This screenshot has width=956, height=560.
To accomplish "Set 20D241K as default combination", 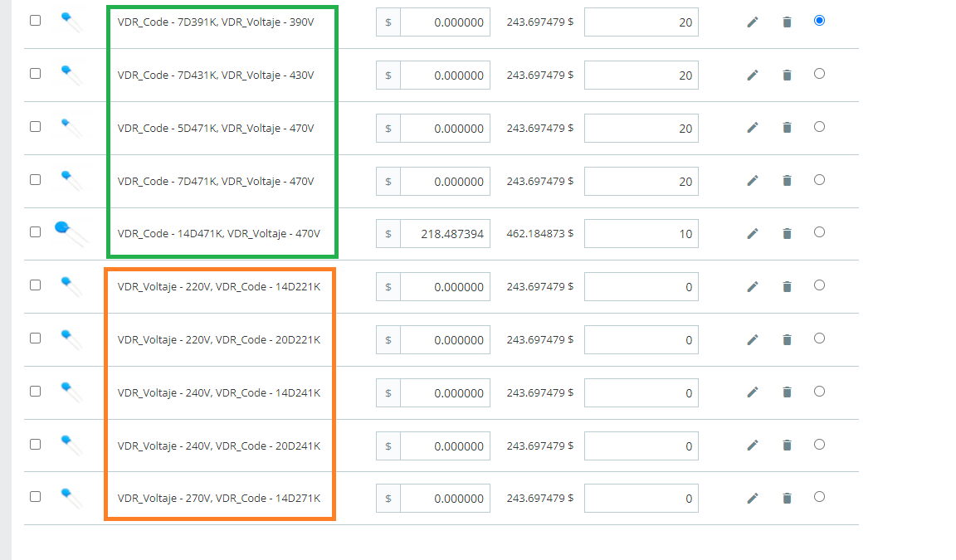I will pos(819,444).
